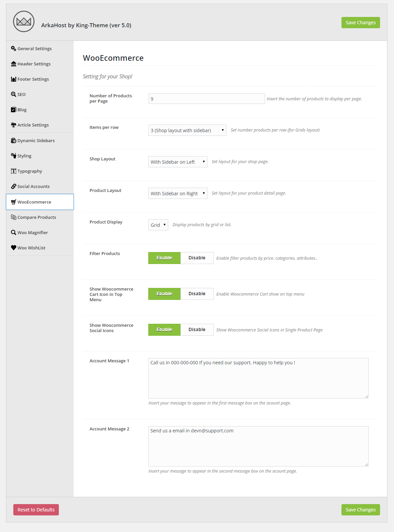Disable Woocommerce Cart Icon in Top Menu

coord(197,294)
